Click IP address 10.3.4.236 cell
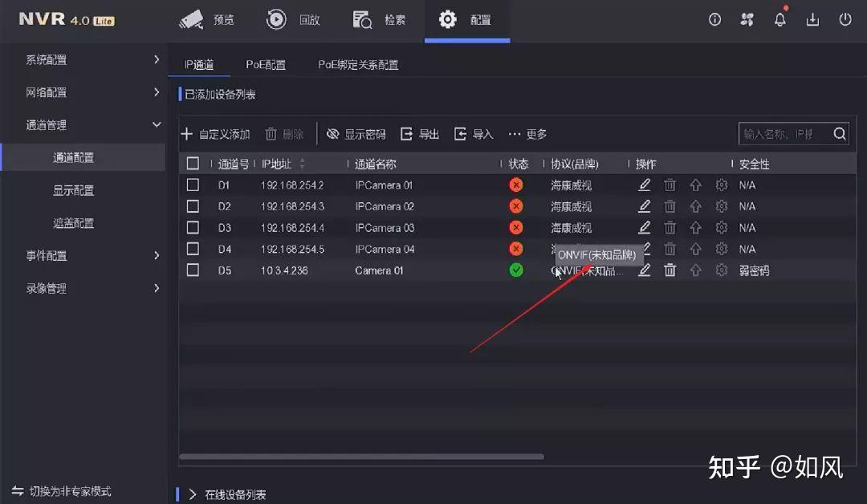This screenshot has width=867, height=504. click(284, 270)
